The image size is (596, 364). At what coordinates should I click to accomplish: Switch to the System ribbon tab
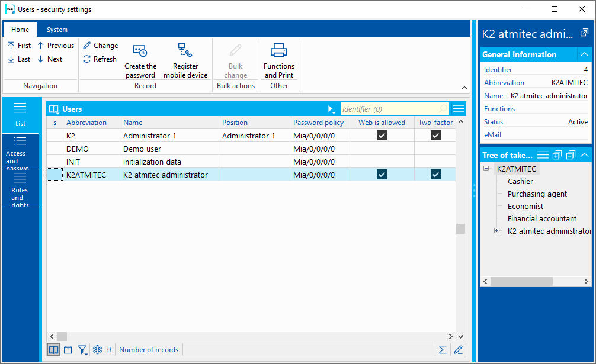57,30
